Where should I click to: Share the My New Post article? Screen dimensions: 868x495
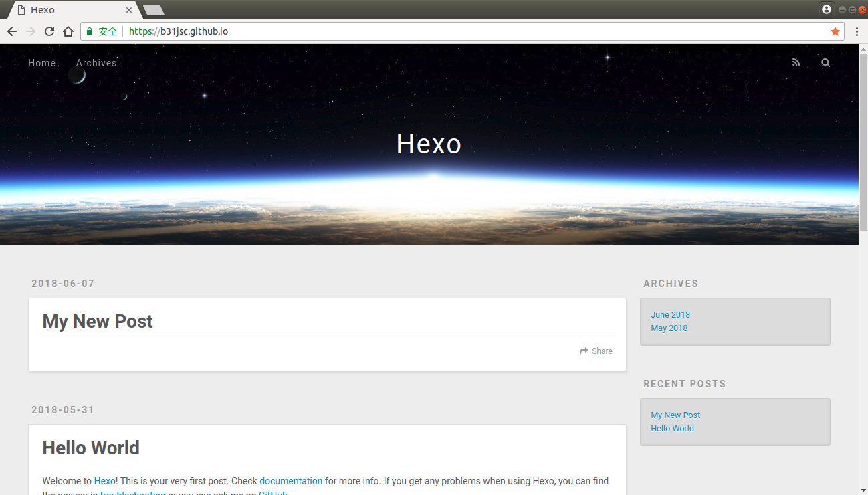(596, 351)
